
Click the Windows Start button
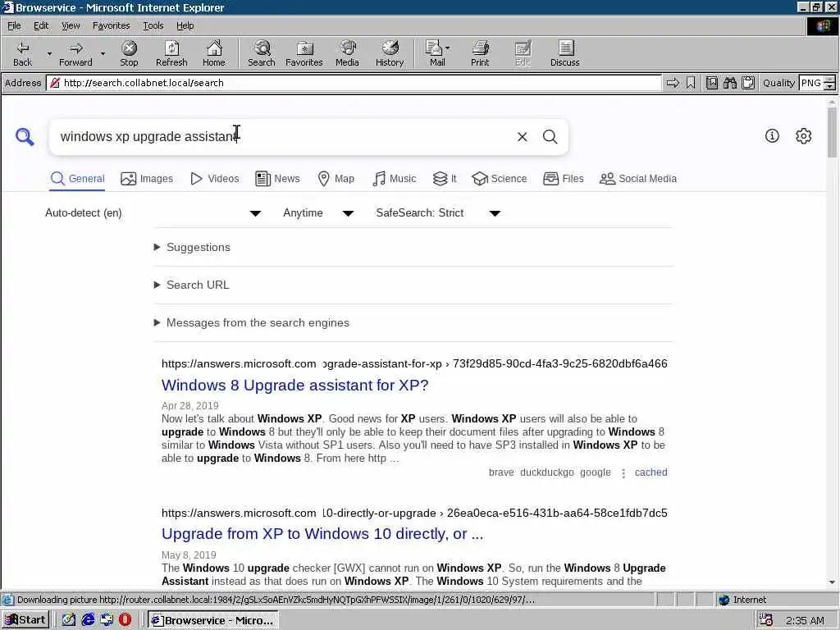(25, 620)
